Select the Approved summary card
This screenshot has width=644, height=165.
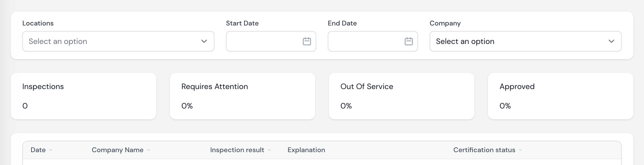[x=560, y=96]
